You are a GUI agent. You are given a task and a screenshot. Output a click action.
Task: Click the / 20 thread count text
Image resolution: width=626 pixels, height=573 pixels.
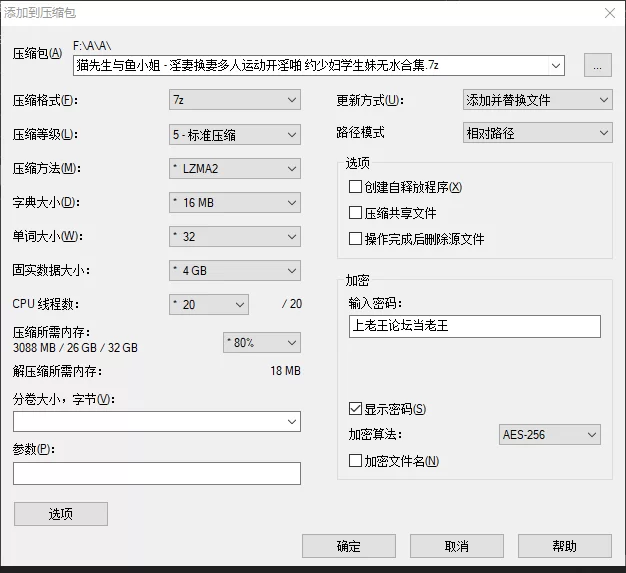tap(292, 304)
